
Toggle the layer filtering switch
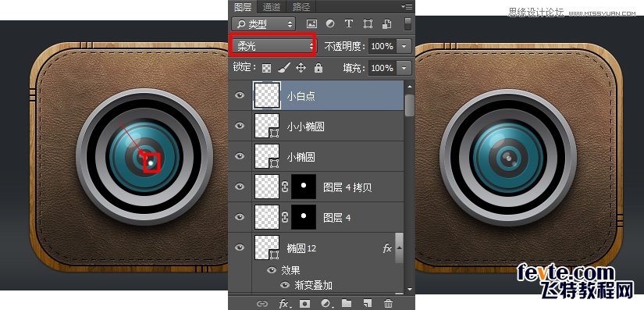407,23
